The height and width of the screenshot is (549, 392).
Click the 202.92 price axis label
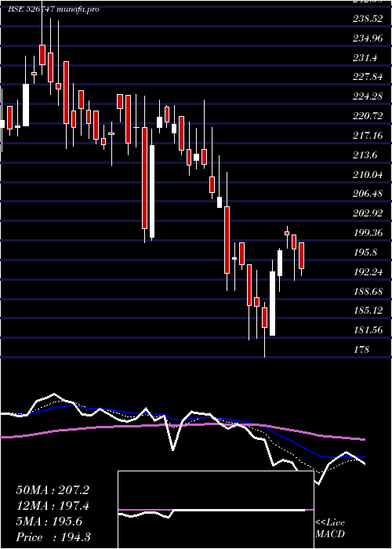click(x=368, y=213)
